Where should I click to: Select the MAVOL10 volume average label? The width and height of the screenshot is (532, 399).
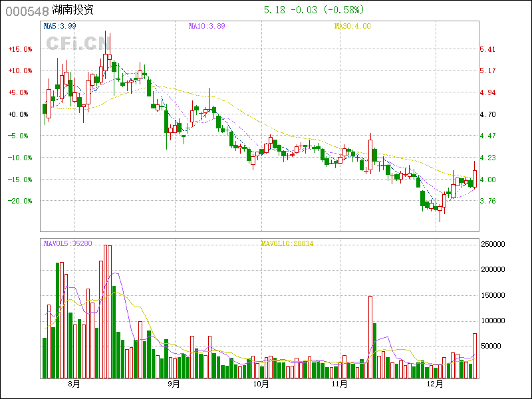pos(287,244)
